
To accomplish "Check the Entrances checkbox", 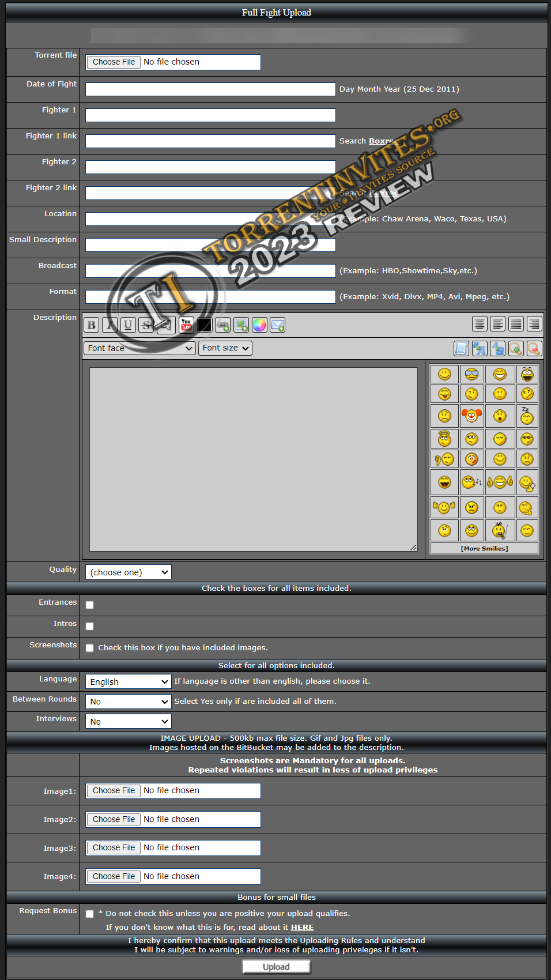I will [89, 605].
